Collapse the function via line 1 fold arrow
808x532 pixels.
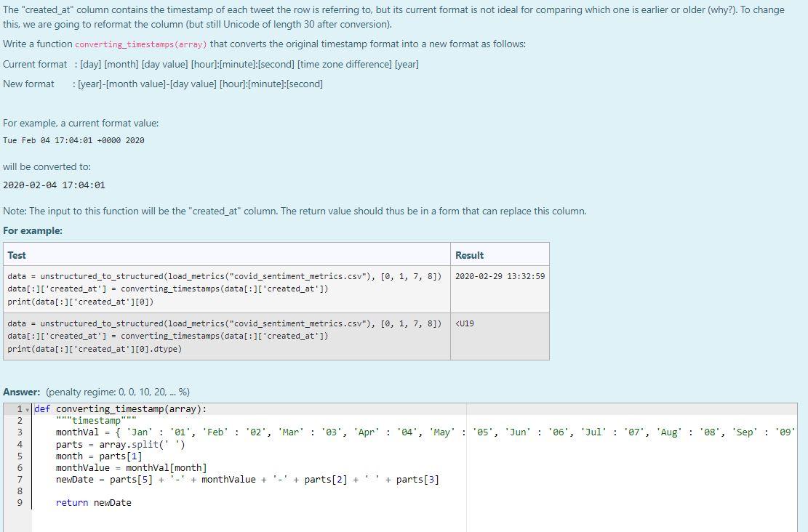(28, 408)
